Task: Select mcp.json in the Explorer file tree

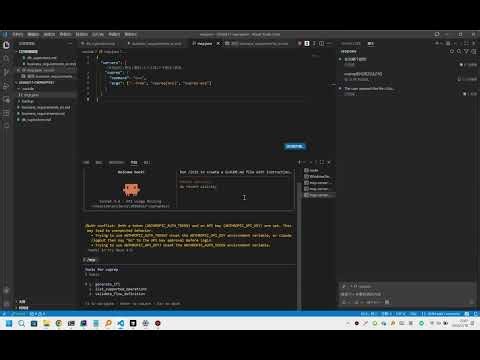Action: [32, 95]
